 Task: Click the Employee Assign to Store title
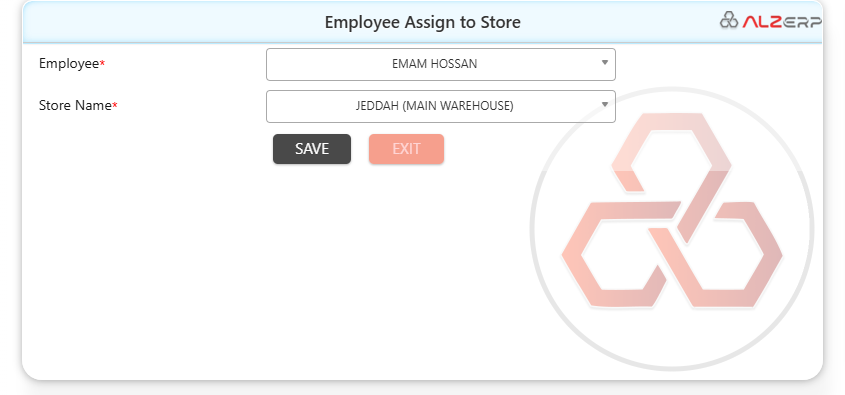pos(422,23)
